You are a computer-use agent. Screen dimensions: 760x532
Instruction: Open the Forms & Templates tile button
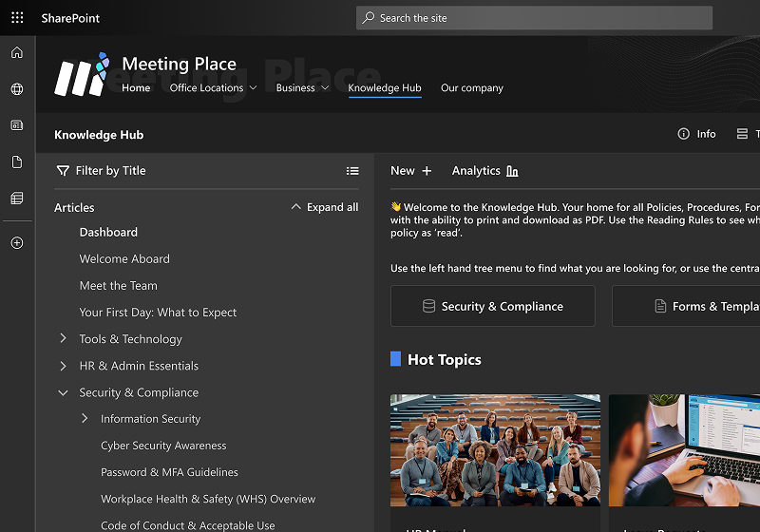(x=686, y=306)
